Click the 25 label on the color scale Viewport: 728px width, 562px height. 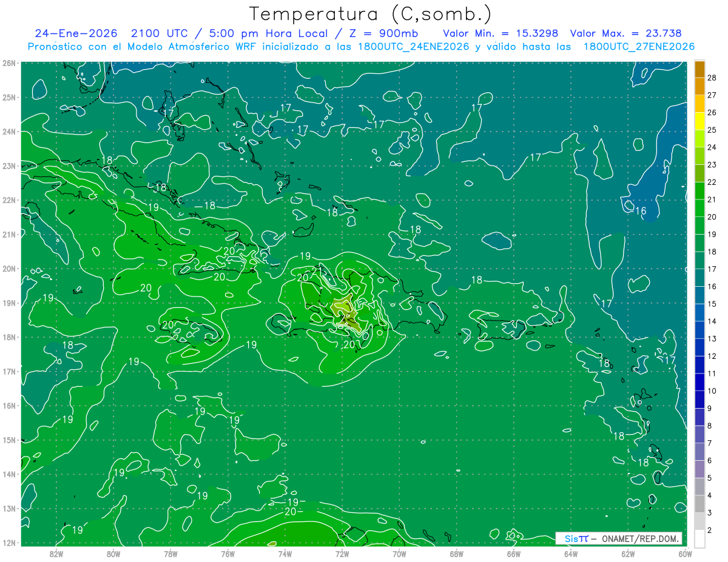pos(712,130)
